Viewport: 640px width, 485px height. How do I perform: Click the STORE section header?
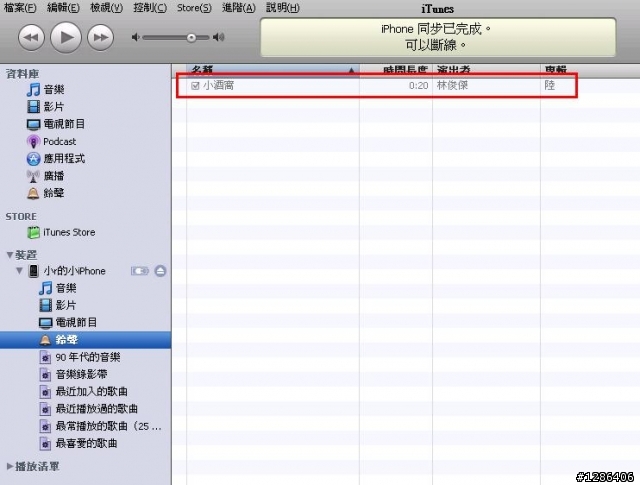tap(21, 216)
